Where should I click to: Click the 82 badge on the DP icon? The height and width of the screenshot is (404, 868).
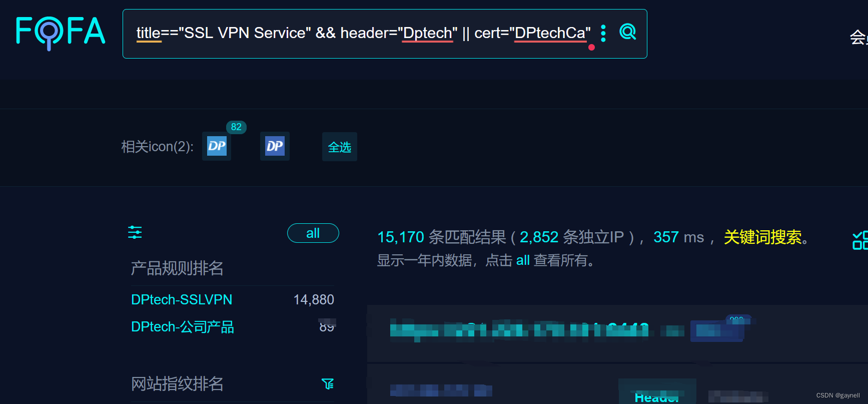236,127
